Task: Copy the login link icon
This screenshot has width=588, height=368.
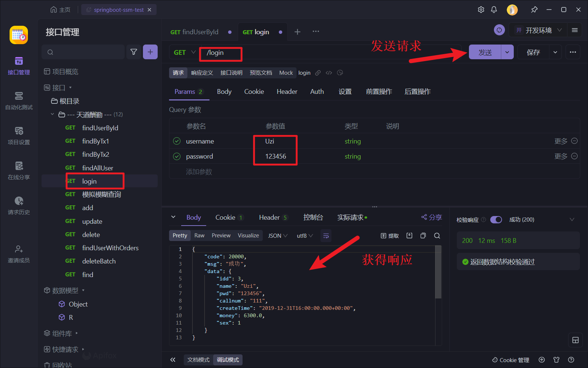Action: pos(318,73)
